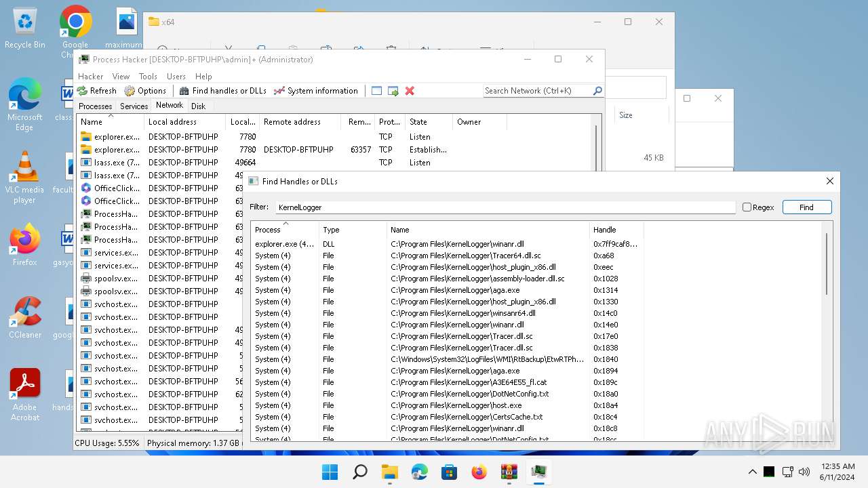Click the services.exe icon in first row
Screen dimensions: 868x488
point(86,253)
